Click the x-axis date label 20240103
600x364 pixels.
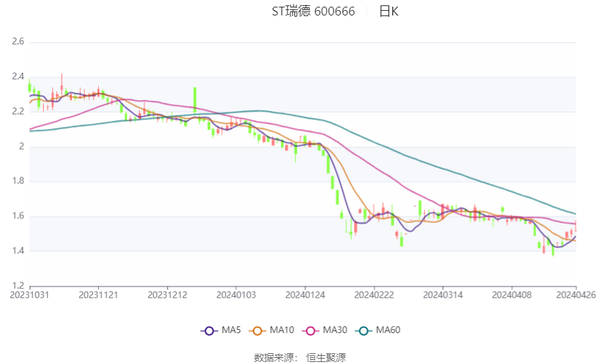click(236, 295)
